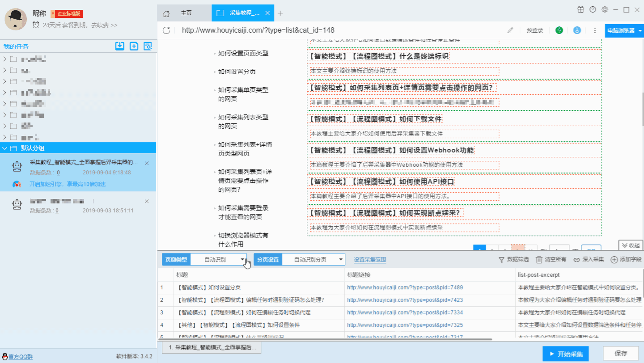
Task: Select bottom task tab 1. 采集教程_智能模式
Action: 212,347
